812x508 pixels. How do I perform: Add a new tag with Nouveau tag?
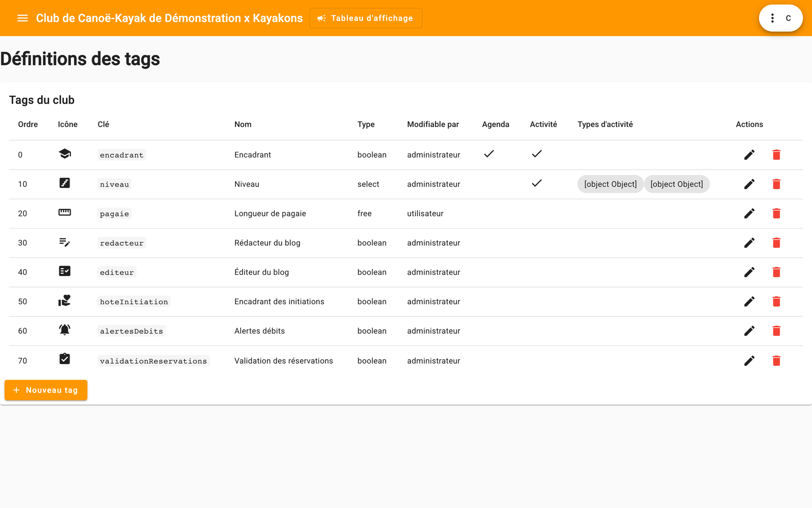click(x=46, y=390)
